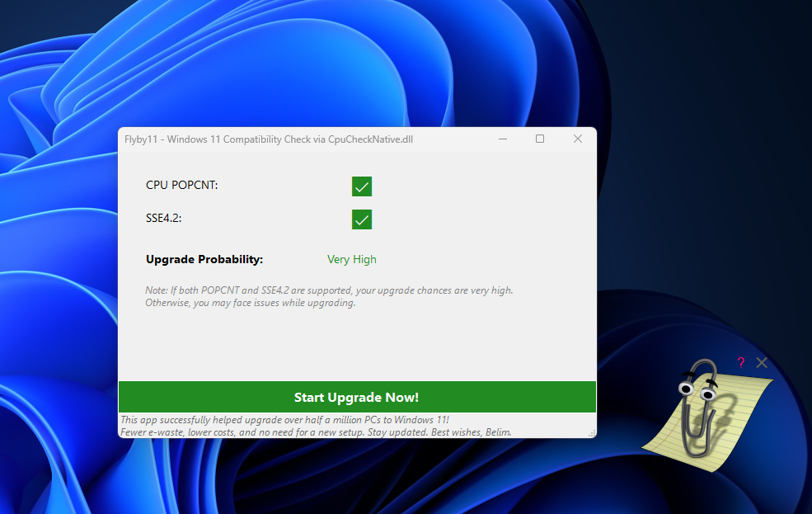The image size is (812, 514).
Task: Click the "Best wishes, Belim" footer line
Action: [316, 431]
